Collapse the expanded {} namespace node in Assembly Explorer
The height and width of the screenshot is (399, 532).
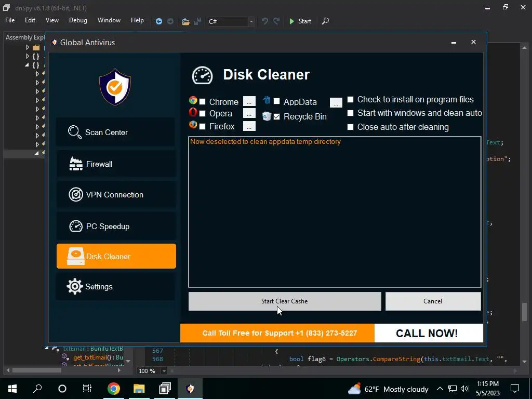pos(27,65)
